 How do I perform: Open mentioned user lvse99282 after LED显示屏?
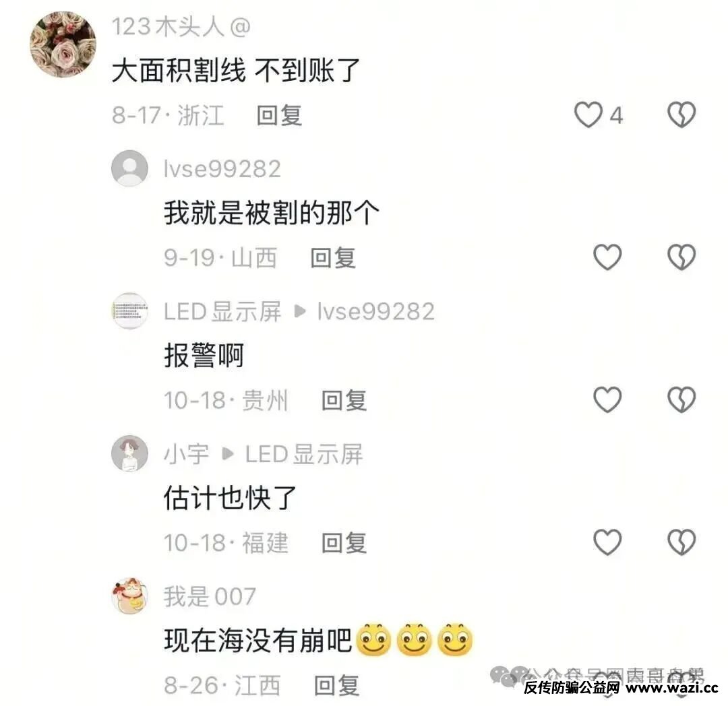click(376, 311)
